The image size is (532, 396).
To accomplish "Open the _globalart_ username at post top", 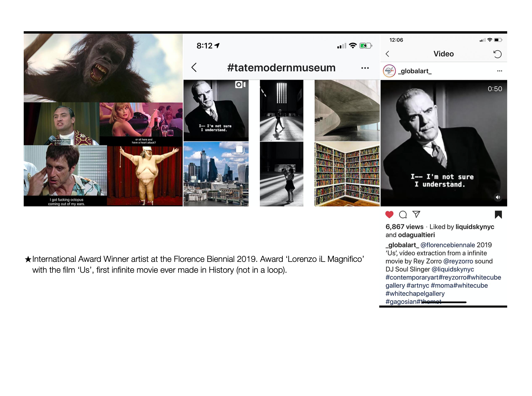I will 415,71.
